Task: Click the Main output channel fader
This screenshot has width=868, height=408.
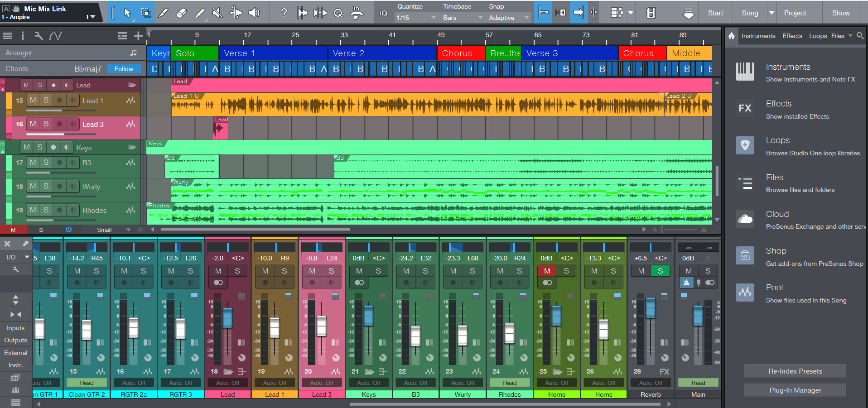Action: pos(698,316)
